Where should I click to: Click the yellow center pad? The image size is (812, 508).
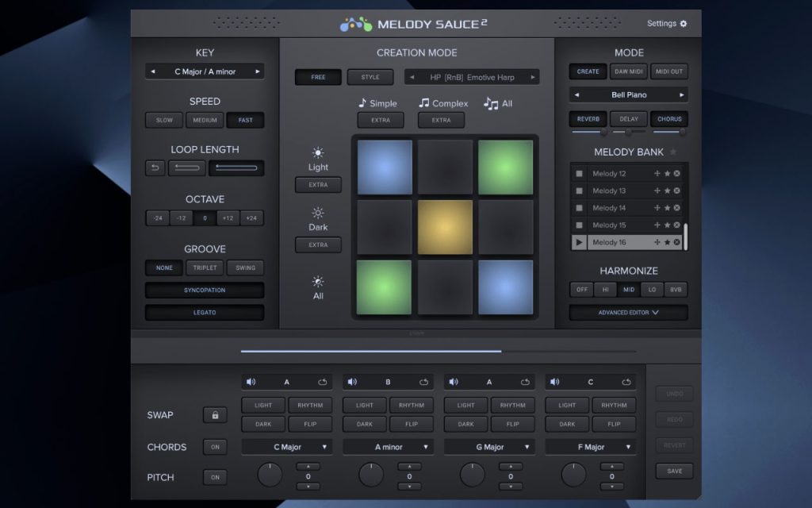(445, 227)
